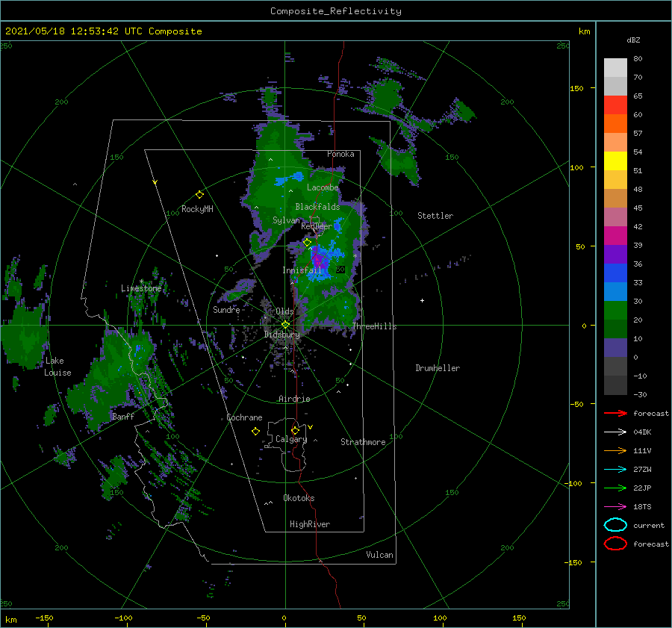
Task: Click the Cochrane town label
Action: click(244, 417)
